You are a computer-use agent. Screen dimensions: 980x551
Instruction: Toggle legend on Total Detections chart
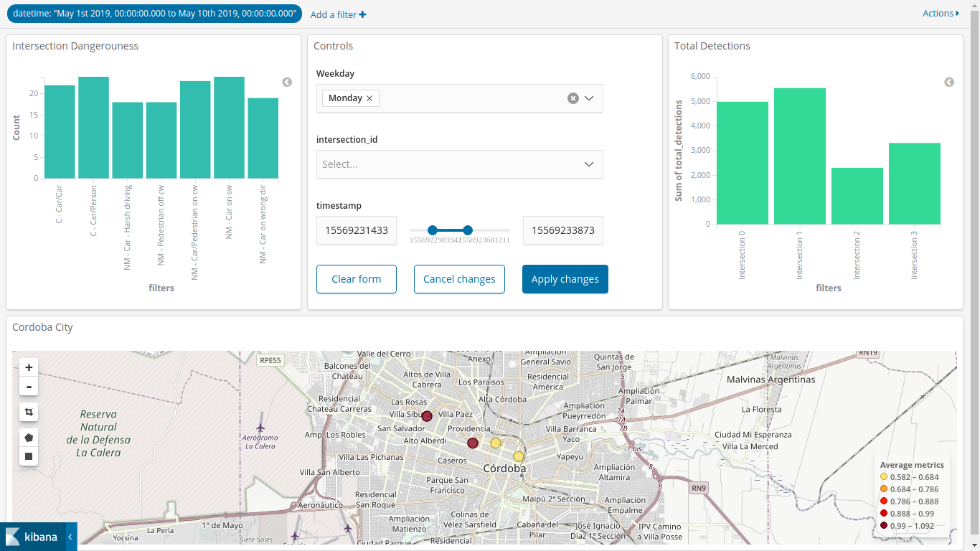point(949,83)
